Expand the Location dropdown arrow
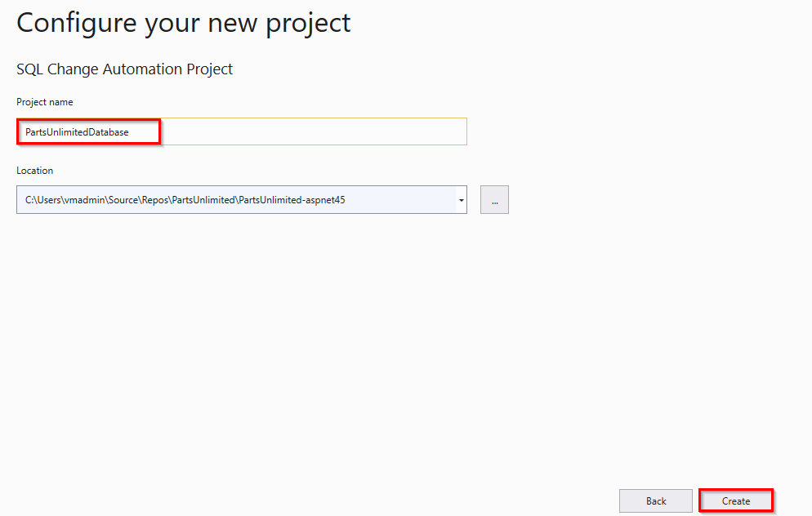The width and height of the screenshot is (812, 516). [x=461, y=200]
